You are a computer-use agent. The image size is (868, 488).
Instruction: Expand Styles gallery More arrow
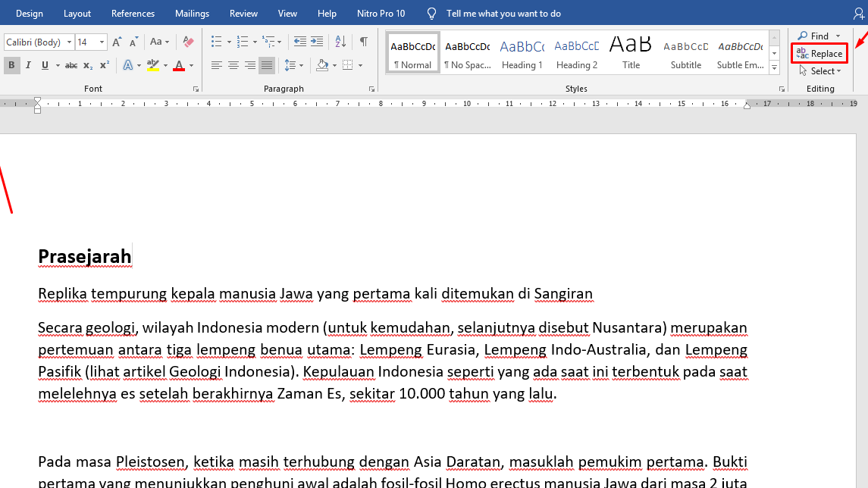coord(775,67)
